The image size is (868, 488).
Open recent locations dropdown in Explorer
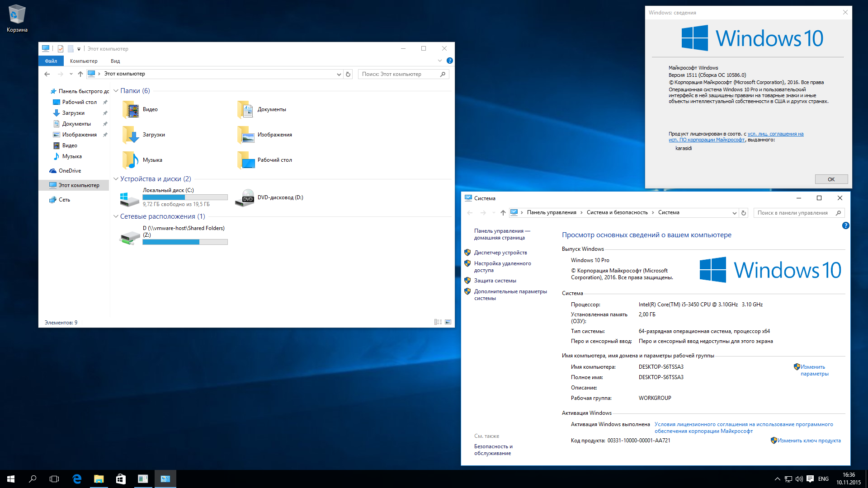[71, 74]
